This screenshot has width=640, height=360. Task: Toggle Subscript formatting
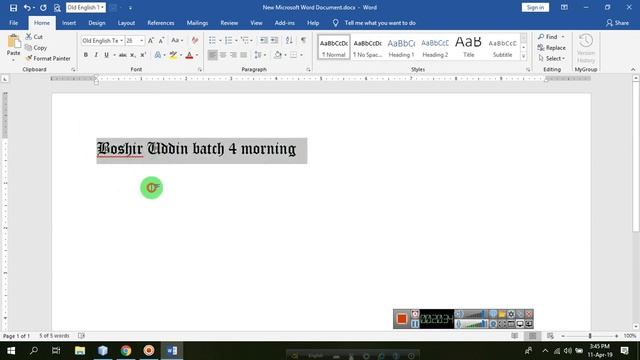133,55
